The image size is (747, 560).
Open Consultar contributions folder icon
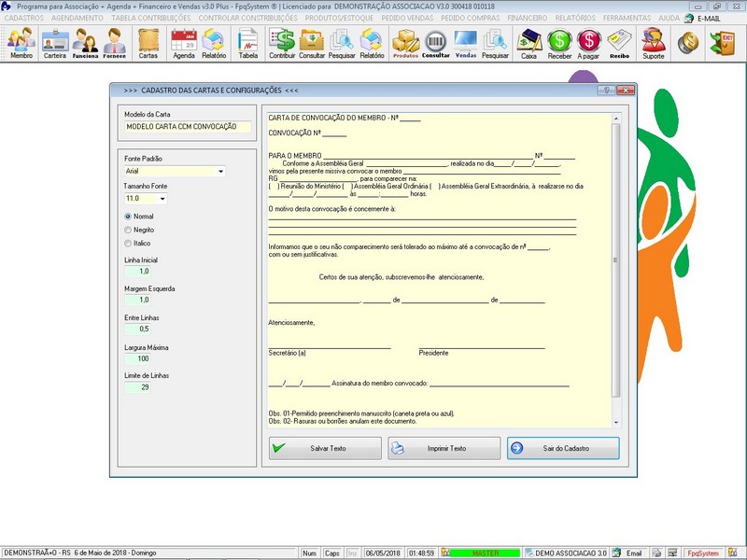click(x=312, y=43)
